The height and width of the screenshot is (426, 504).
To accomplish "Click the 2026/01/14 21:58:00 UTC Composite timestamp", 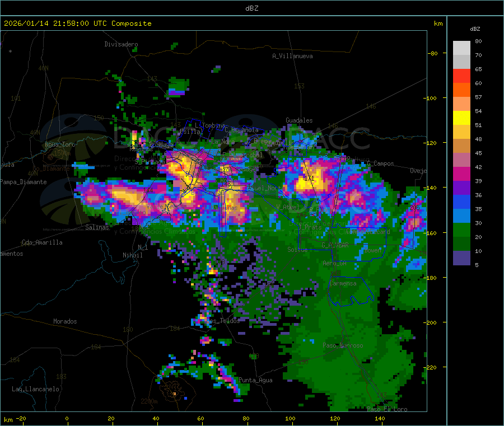I will coord(77,24).
